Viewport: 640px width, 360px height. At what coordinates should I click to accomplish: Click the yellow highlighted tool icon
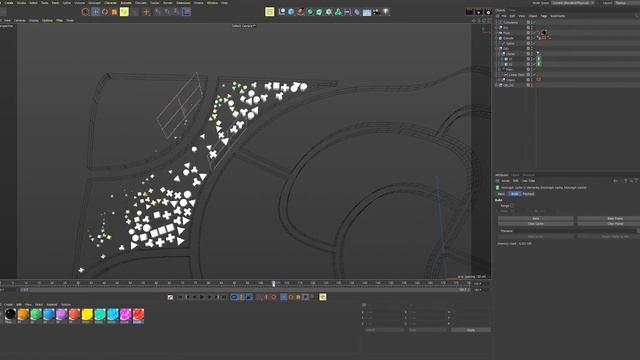[124, 12]
